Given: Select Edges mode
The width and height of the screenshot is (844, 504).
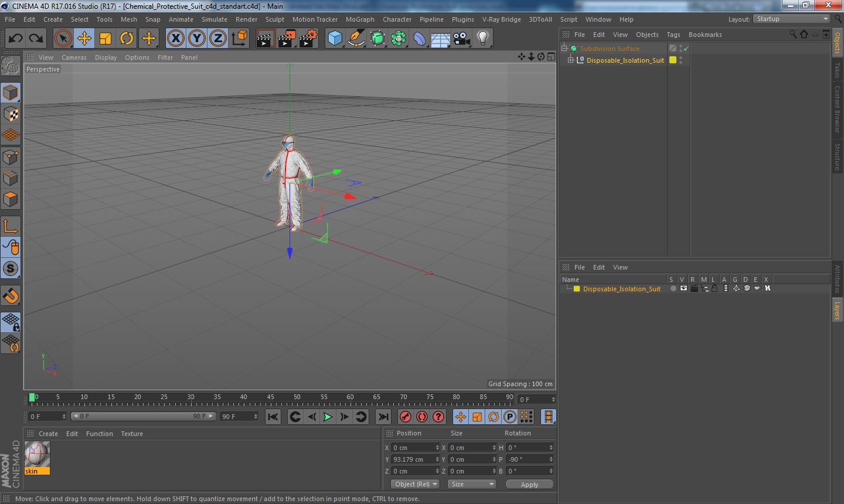Looking at the screenshot, I should [x=11, y=178].
